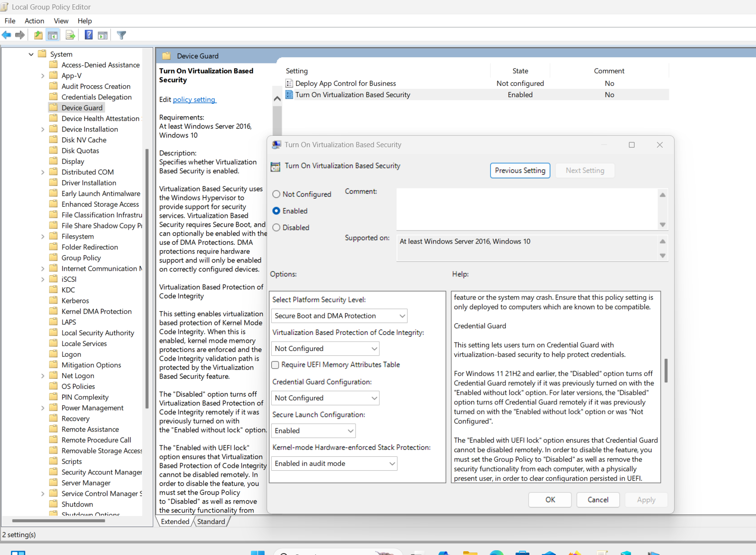Screen dimensions: 756x555
Task: Open the Credential Guard Configuration dropdown
Action: (x=325, y=398)
